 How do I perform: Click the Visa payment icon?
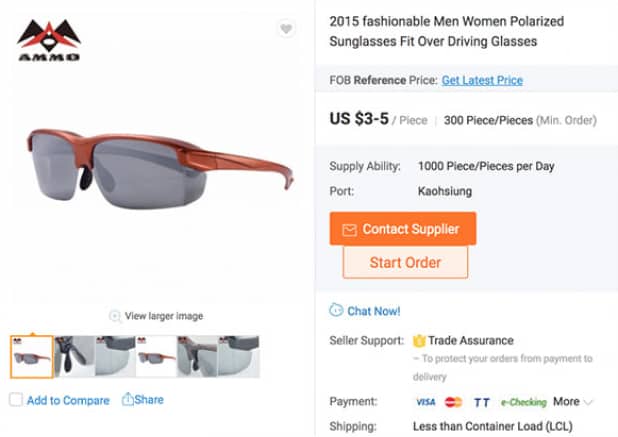click(425, 402)
